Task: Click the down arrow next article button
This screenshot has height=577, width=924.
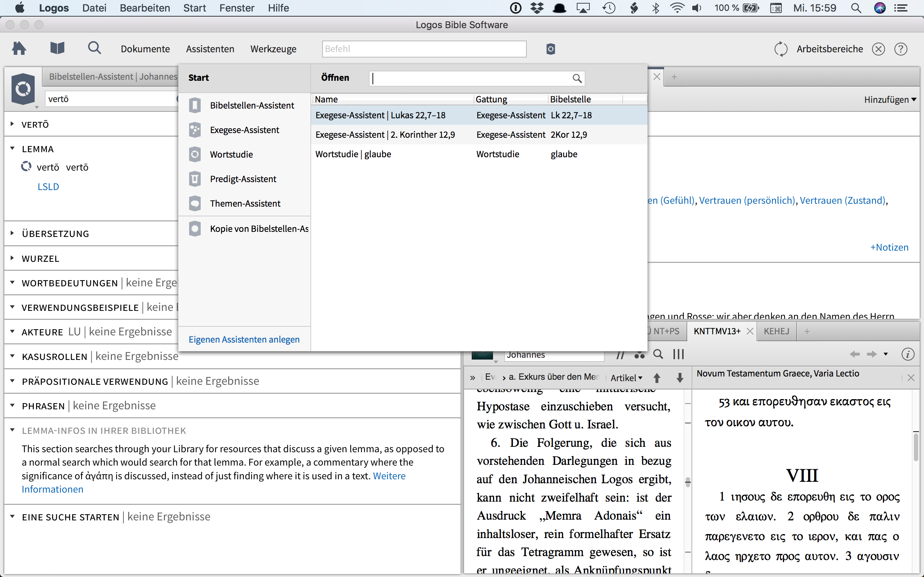Action: [680, 378]
